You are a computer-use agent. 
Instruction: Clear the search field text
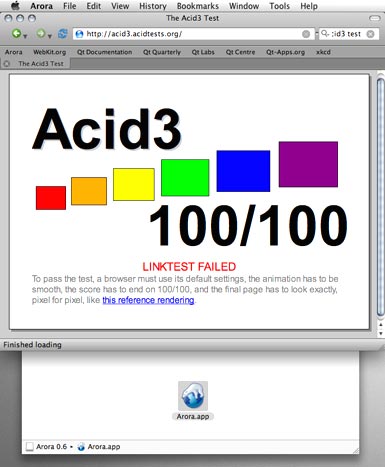click(370, 34)
